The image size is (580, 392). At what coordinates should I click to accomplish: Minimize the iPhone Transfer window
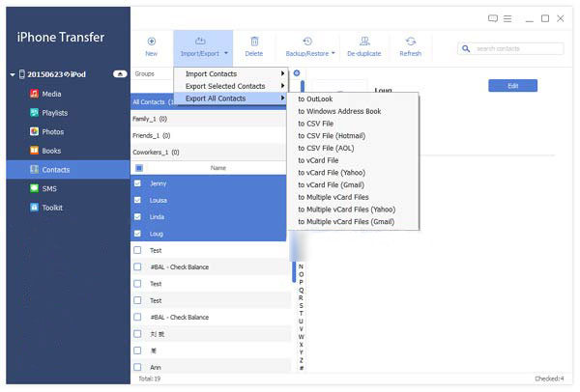tap(530, 19)
